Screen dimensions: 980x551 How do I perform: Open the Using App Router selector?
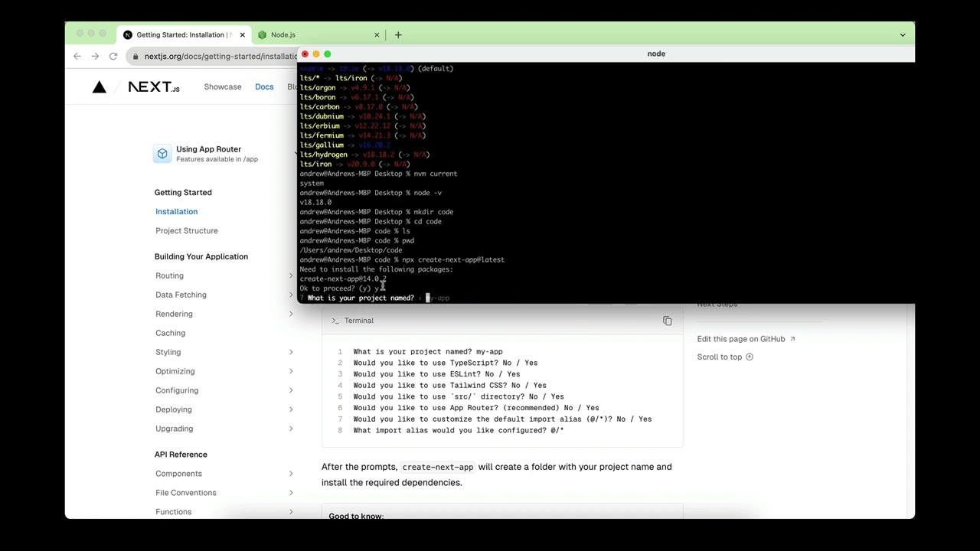click(224, 154)
